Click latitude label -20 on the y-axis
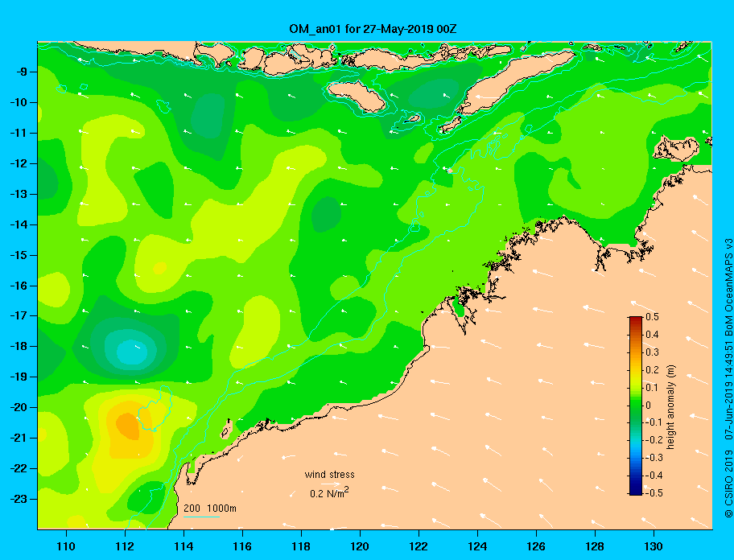This screenshot has width=734, height=560. click(19, 407)
